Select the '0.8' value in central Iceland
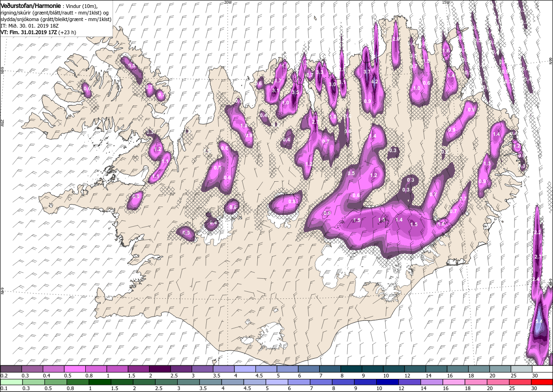The width and height of the screenshot is (553, 392). click(x=292, y=202)
